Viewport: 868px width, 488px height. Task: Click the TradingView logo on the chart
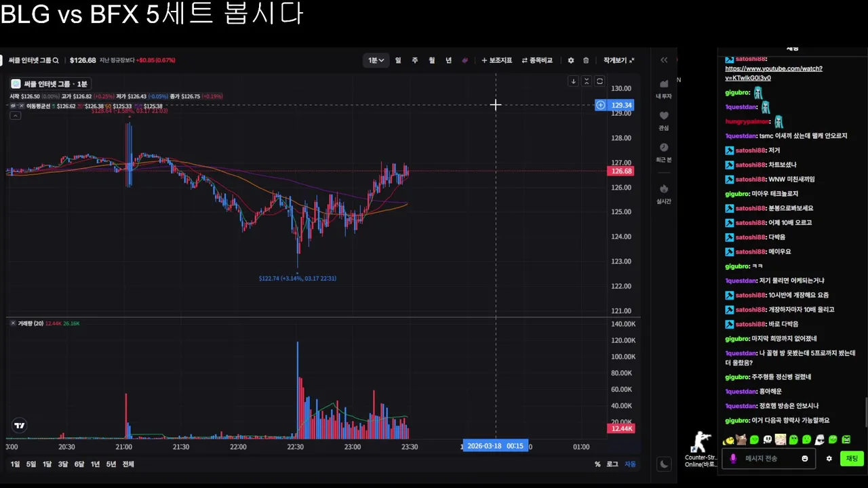tap(20, 426)
